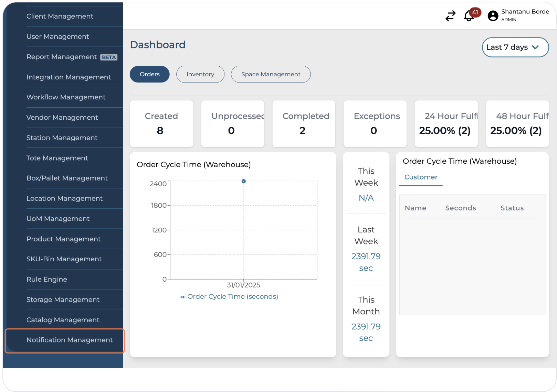557x392 pixels.
Task: Open notifications bell with 41 badge
Action: point(469,16)
